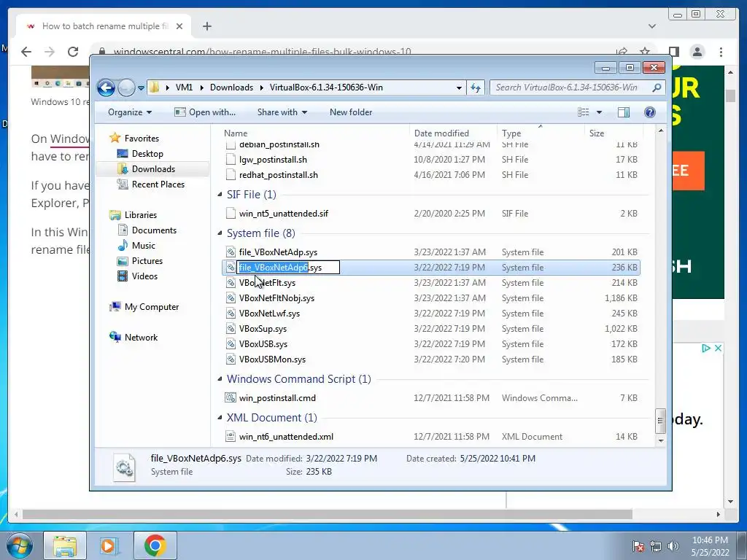Select the win_nt6_unattended.xml file icon
The width and height of the screenshot is (747, 560).
pos(231,436)
